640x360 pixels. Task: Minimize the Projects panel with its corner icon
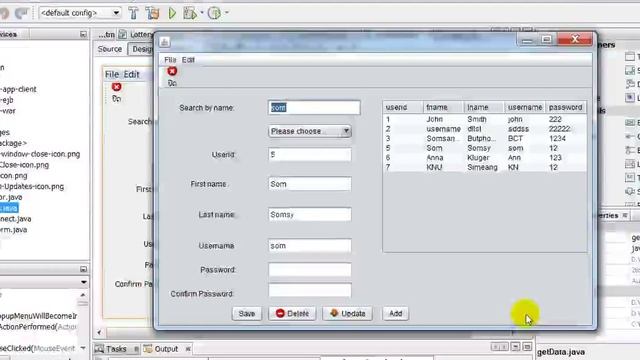pyautogui.click(x=83, y=34)
